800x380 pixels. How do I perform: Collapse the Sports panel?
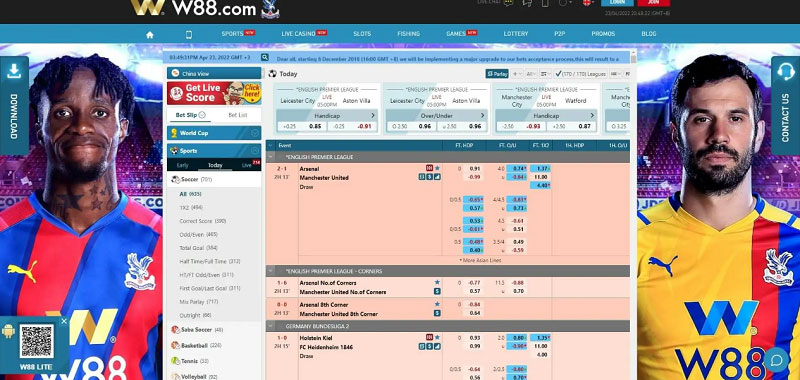click(255, 151)
